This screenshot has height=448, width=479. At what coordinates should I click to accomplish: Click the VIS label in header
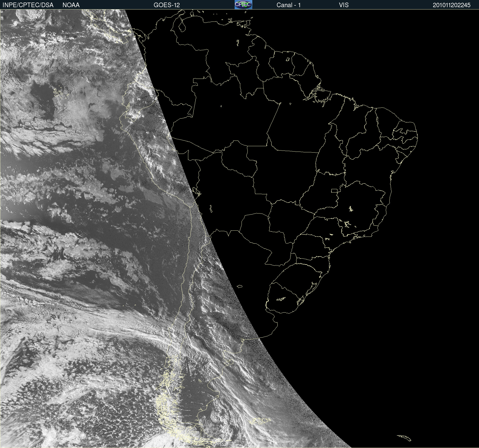click(344, 5)
